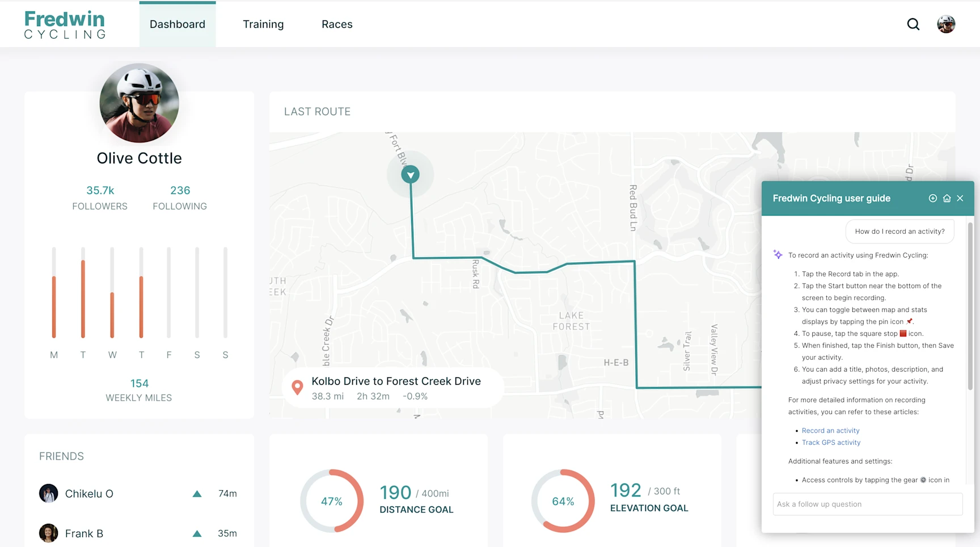Click the 38.3 mi route distance
980x547 pixels.
(x=328, y=396)
